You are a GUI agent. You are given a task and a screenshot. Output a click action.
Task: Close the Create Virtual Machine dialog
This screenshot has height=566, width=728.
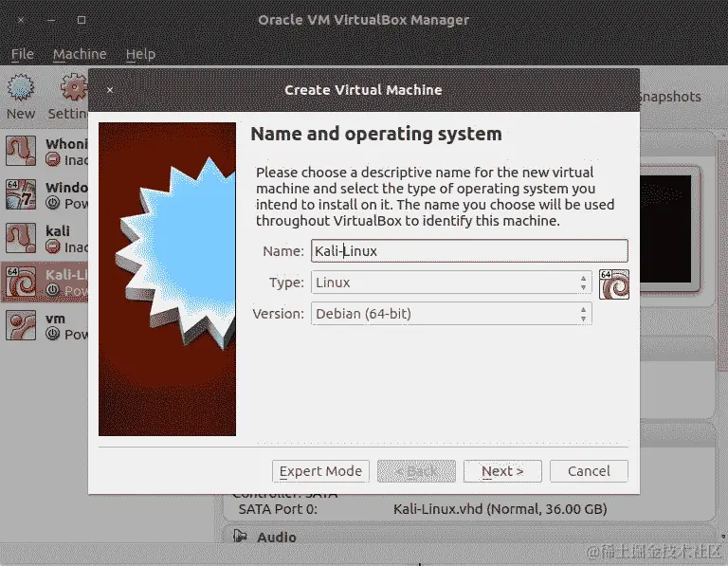point(110,90)
